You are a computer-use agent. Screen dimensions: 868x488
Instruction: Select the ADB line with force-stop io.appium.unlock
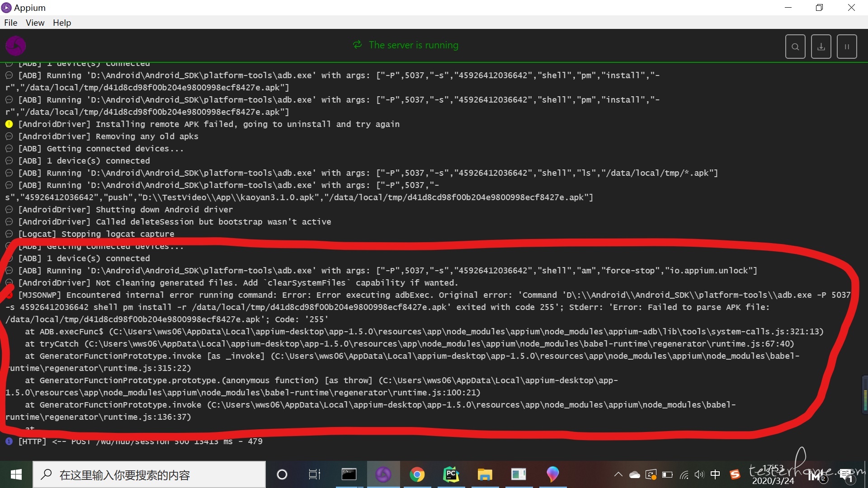387,270
